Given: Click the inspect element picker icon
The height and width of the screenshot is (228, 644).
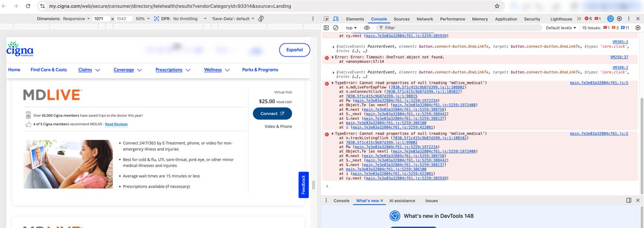Looking at the screenshot, I should coord(326,19).
